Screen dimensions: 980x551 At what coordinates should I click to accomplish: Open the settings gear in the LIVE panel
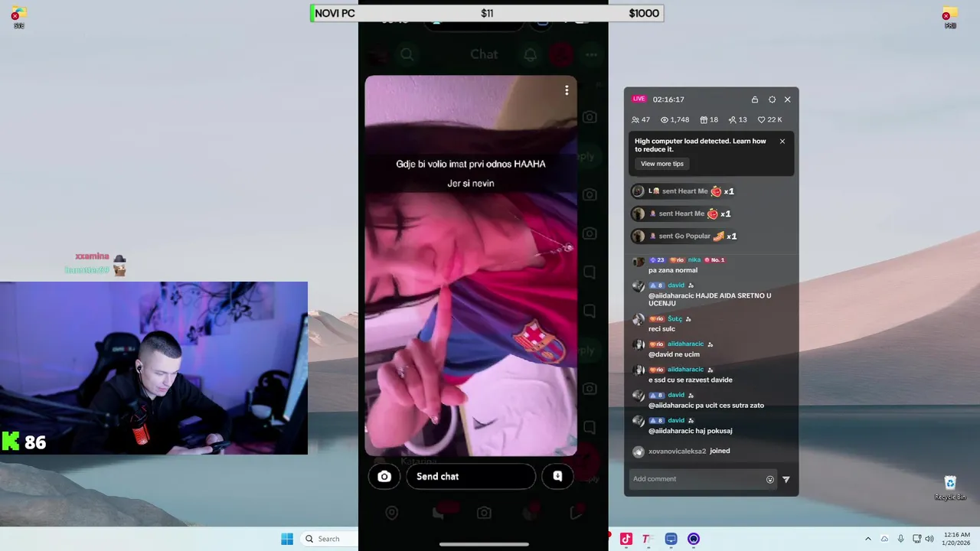point(772,99)
